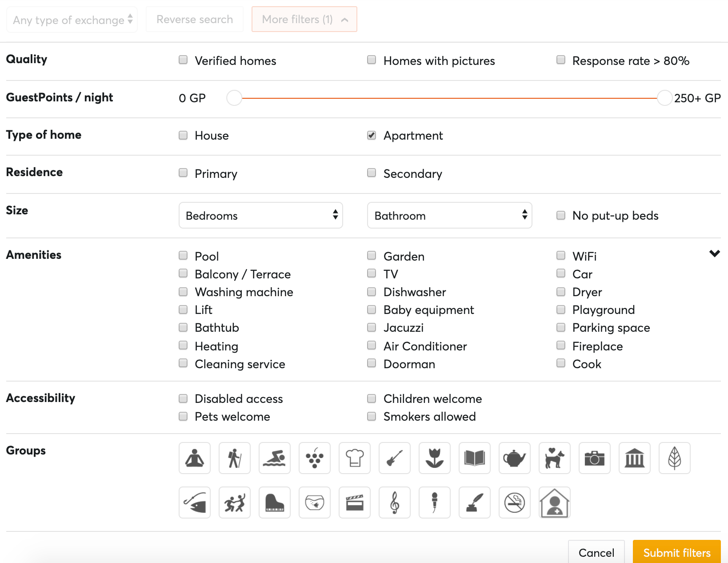Viewport: 728px width, 563px height.
Task: Open the Bathroom dropdown
Action: tap(449, 216)
